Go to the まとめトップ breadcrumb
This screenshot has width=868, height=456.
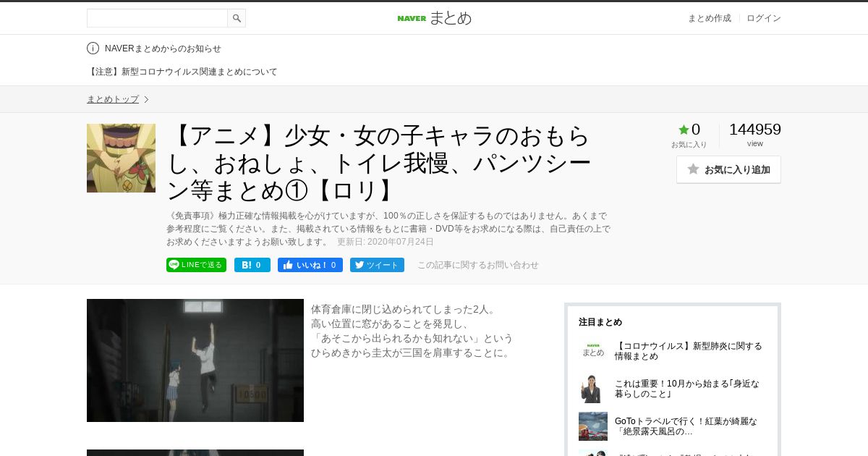point(113,99)
